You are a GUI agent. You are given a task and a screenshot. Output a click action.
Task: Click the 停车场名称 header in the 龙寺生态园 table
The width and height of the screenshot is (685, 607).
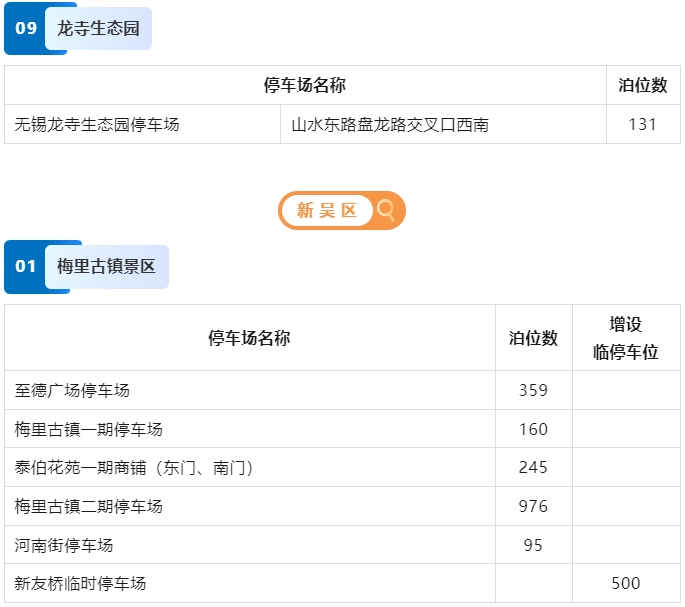(x=305, y=85)
